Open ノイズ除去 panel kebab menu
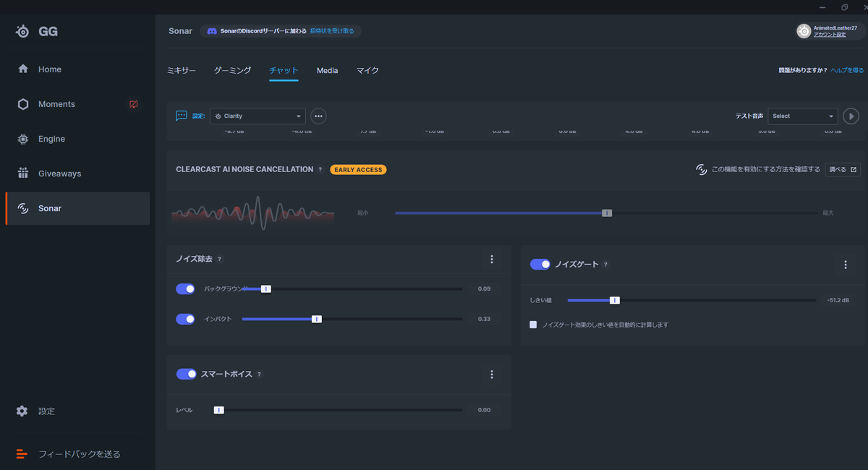The height and width of the screenshot is (470, 868). pos(492,259)
